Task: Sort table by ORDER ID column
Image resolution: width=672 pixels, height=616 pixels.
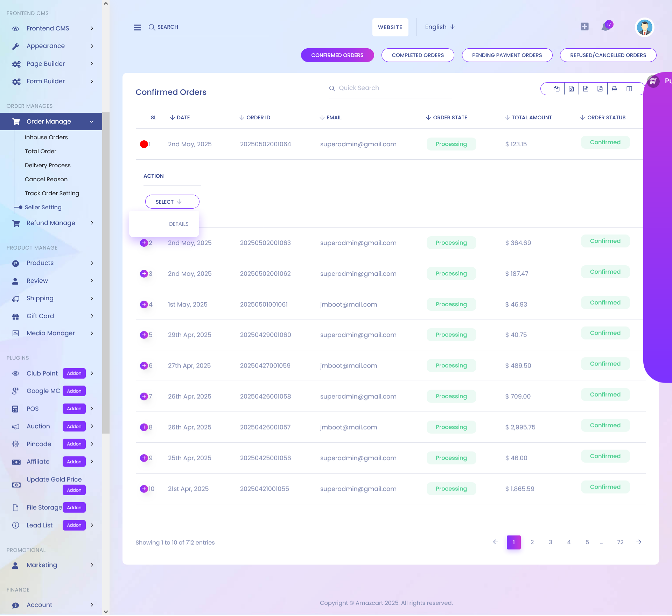Action: [x=255, y=118]
